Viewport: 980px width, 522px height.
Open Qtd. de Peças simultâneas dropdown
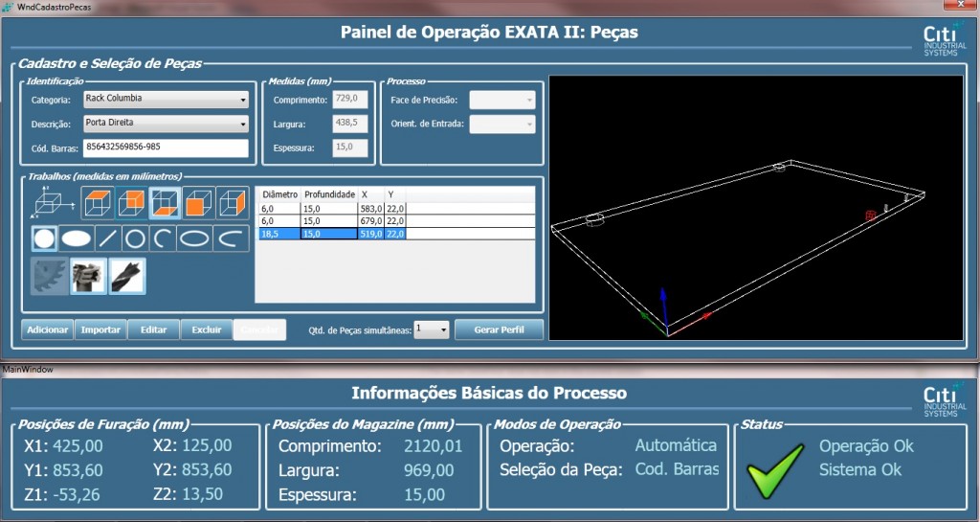(x=432, y=329)
